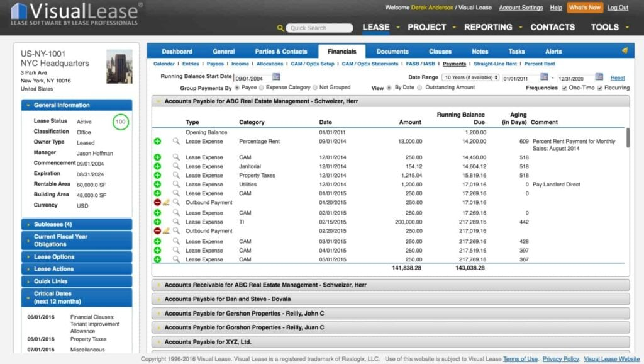Expand Accounts Receivable for ABC Real Estate Management
The image size is (644, 364).
(x=390, y=285)
